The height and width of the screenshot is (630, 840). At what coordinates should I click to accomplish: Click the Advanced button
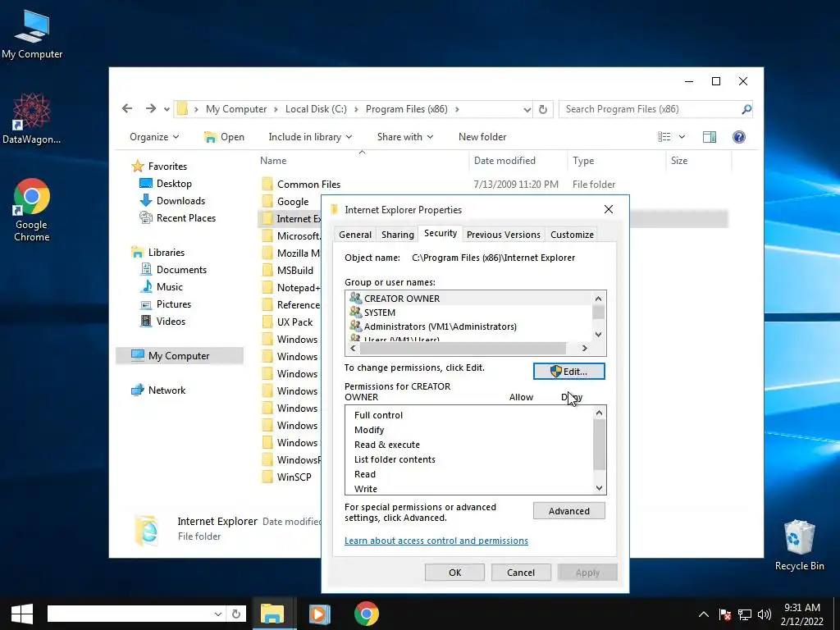569,511
